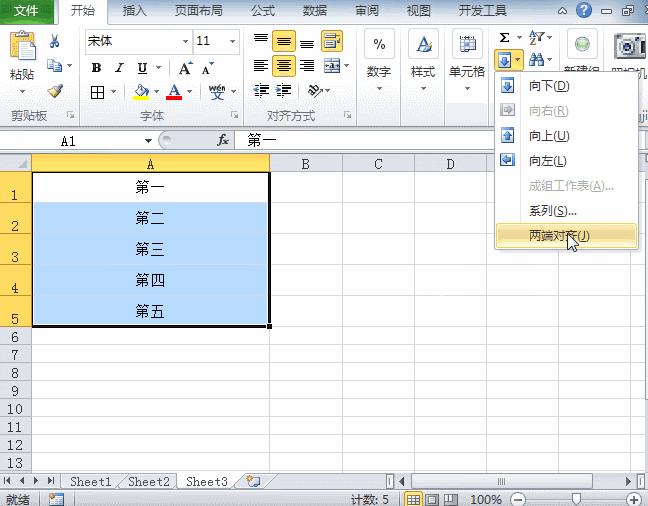Decrease font size with small A icon
Screen dimensions: 648x506
coord(207,68)
